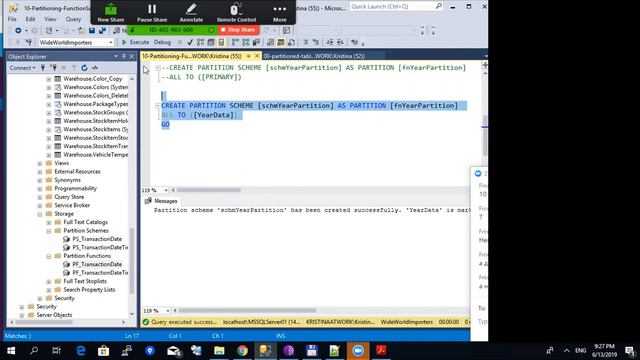Parse the query with checkmark icon
The image size is (640, 360).
(190, 42)
